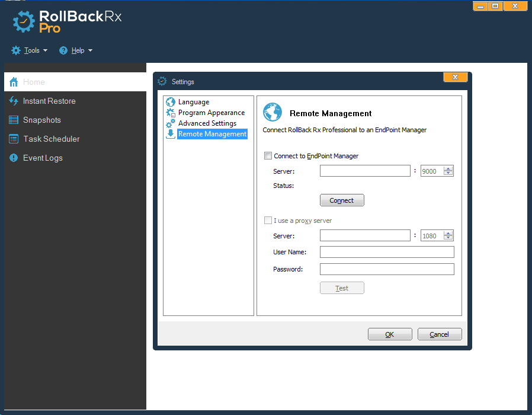Click the Snapshots list icon
Screen dimensions: 532x415
click(14, 120)
